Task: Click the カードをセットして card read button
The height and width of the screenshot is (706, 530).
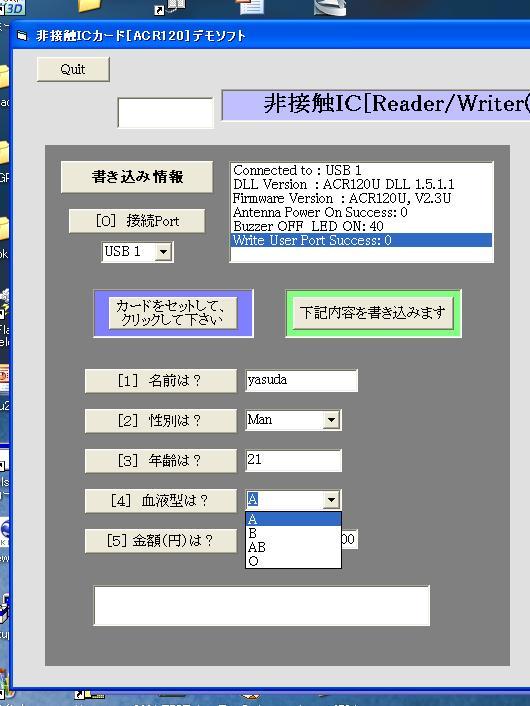Action: 173,313
